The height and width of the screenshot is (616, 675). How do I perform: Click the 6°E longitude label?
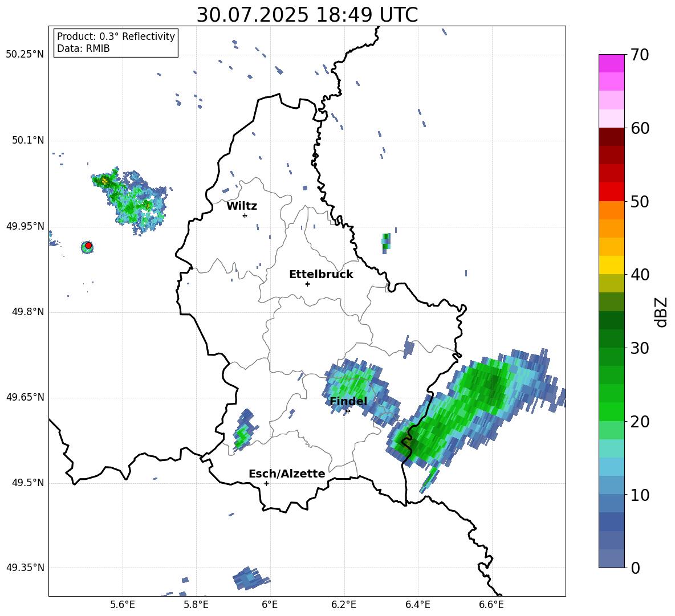tap(270, 605)
